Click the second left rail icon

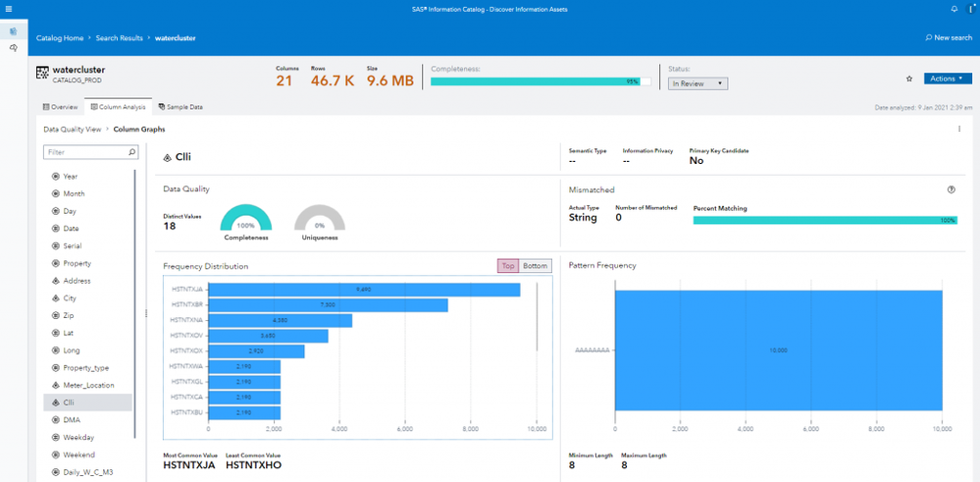pos(13,48)
